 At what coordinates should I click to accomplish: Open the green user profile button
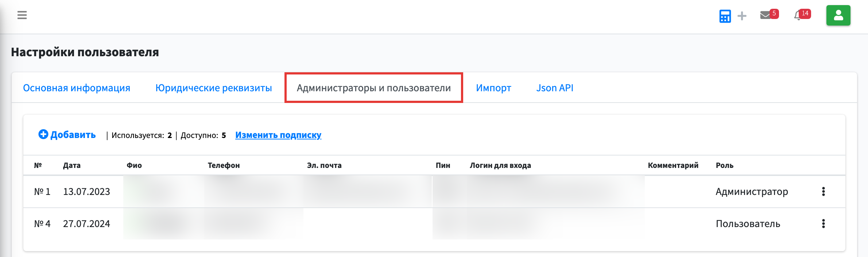click(838, 15)
